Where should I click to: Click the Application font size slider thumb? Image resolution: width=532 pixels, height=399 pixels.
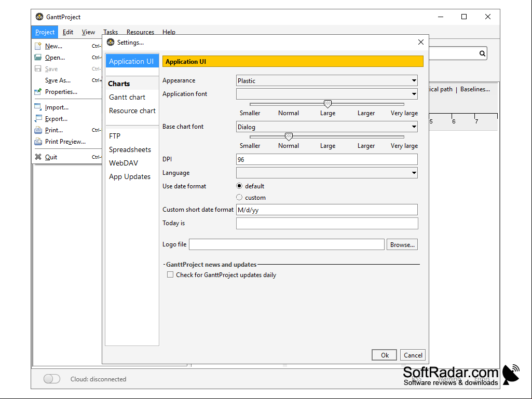[x=328, y=104]
